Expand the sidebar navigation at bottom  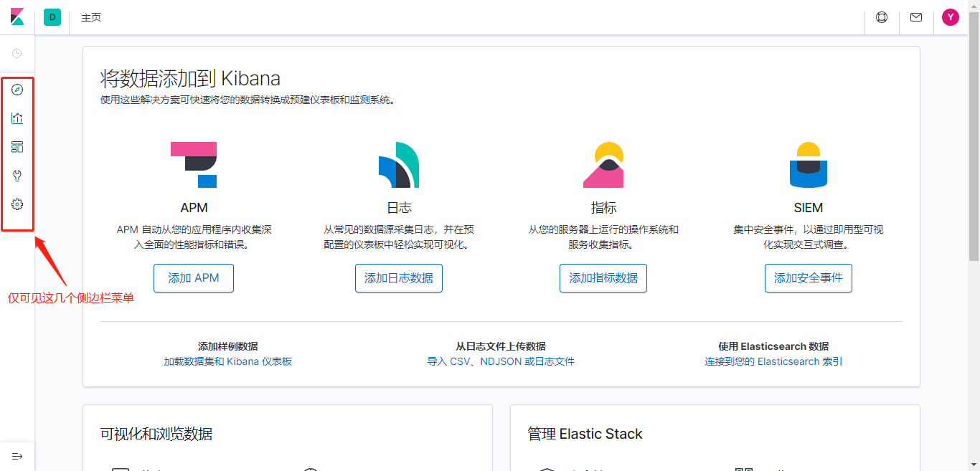tap(17, 456)
